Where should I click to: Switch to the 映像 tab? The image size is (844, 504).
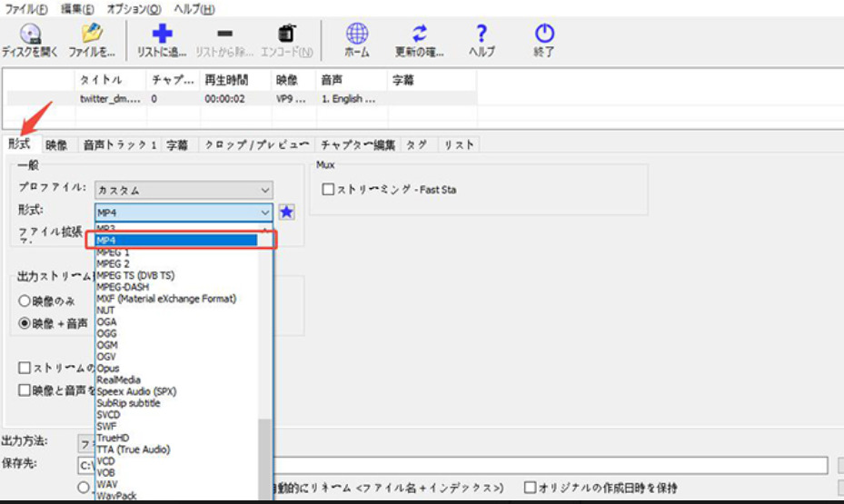pos(56,144)
